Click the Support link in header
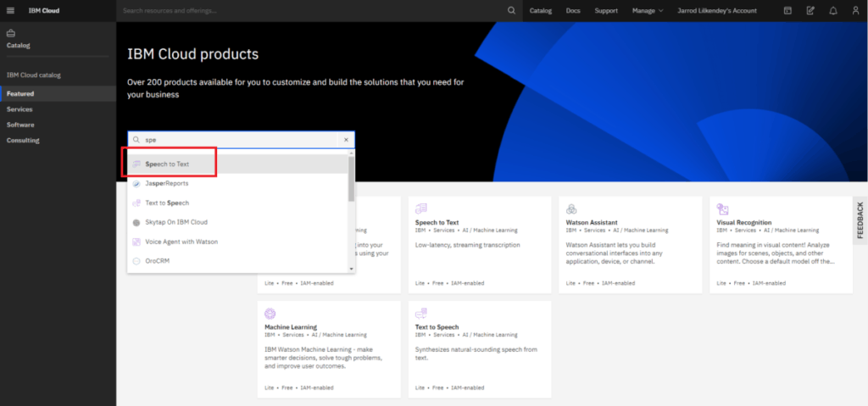The width and height of the screenshot is (868, 406). point(606,11)
